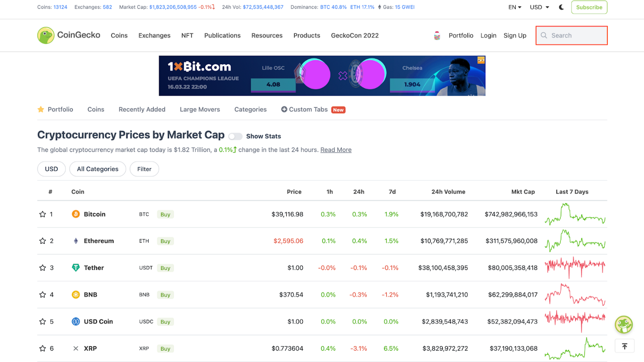Focus the Search input field
Image resolution: width=644 pixels, height=362 pixels.
pyautogui.click(x=572, y=35)
